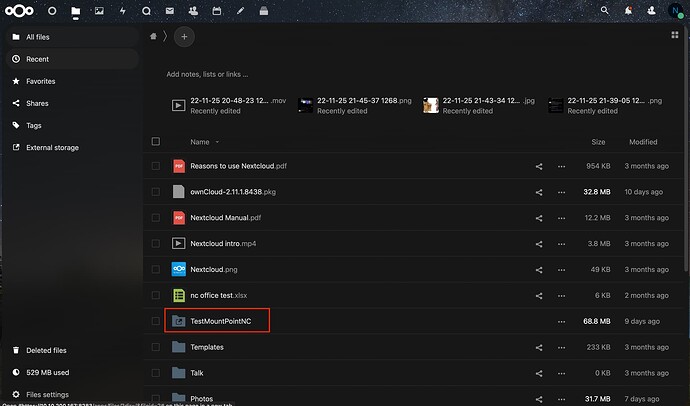Open Recent in sidebar
690x406 pixels.
click(x=73, y=59)
